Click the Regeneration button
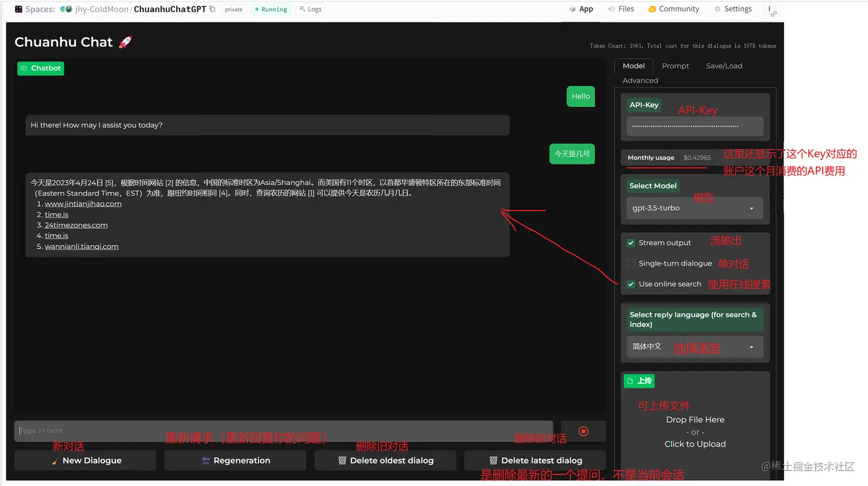868x486 pixels. click(235, 461)
